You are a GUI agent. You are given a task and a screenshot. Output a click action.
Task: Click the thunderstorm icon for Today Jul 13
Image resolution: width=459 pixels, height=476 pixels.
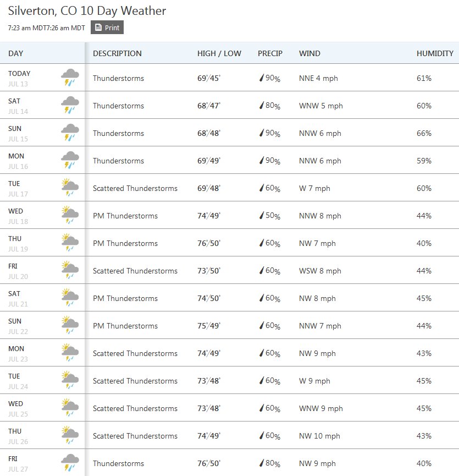tap(70, 78)
